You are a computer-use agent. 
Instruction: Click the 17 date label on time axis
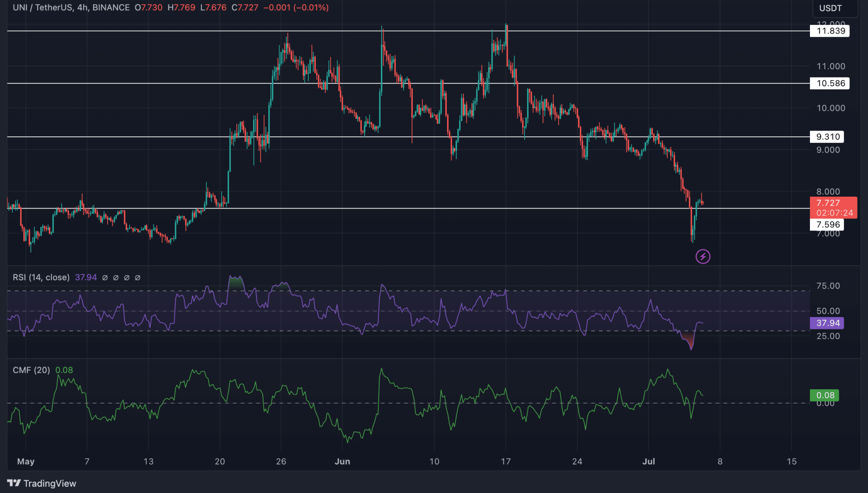[506, 462]
